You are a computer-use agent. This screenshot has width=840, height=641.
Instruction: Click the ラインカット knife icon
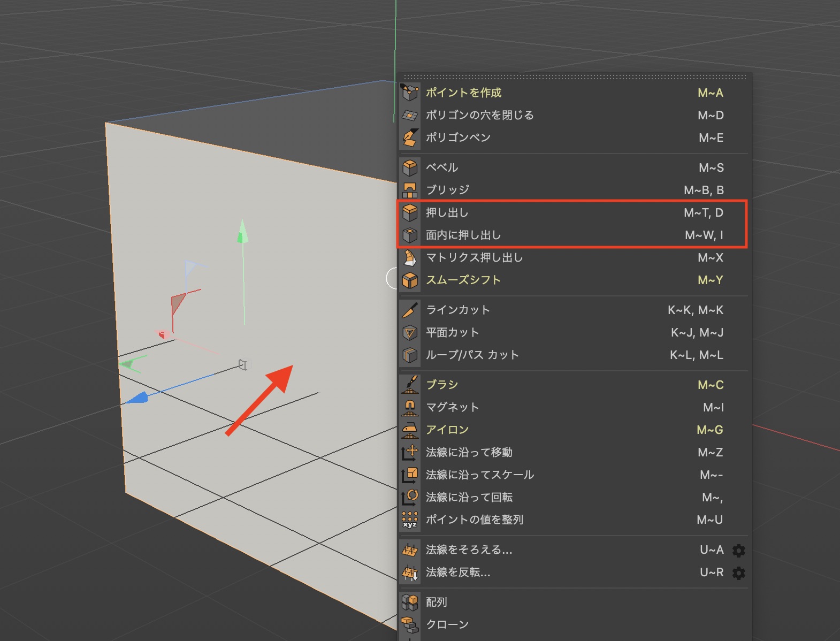tap(410, 310)
